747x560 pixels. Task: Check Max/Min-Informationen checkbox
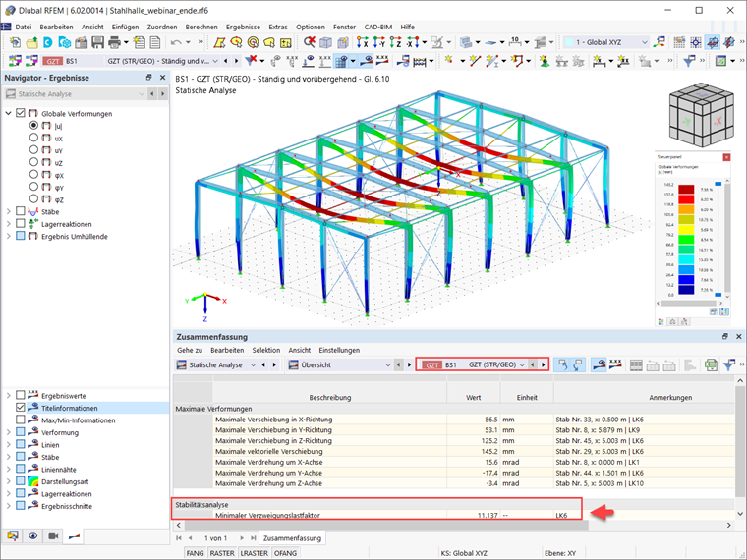tap(21, 420)
